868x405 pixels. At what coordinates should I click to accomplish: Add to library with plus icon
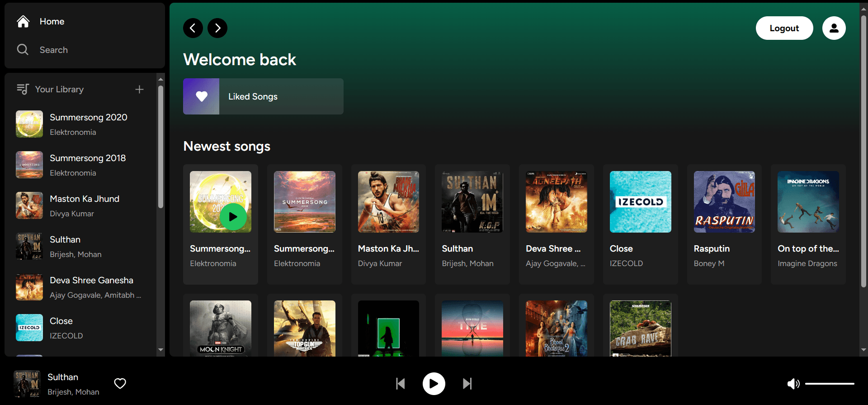tap(139, 89)
